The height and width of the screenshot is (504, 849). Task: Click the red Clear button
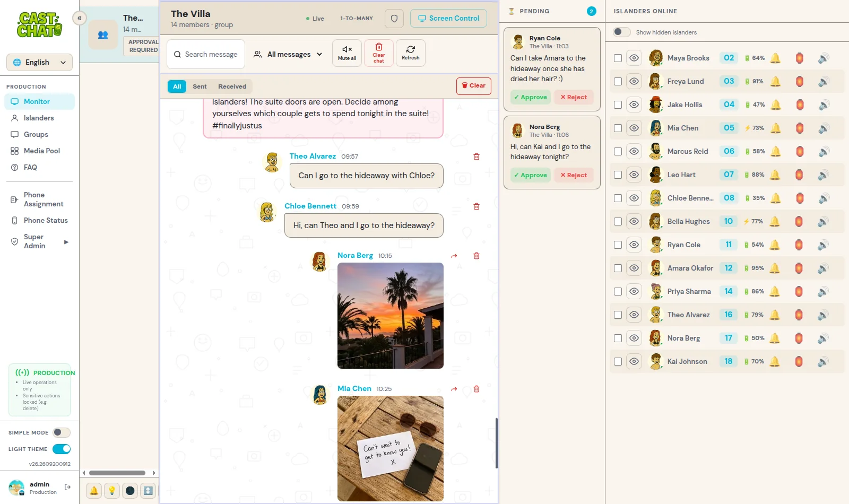pyautogui.click(x=473, y=86)
